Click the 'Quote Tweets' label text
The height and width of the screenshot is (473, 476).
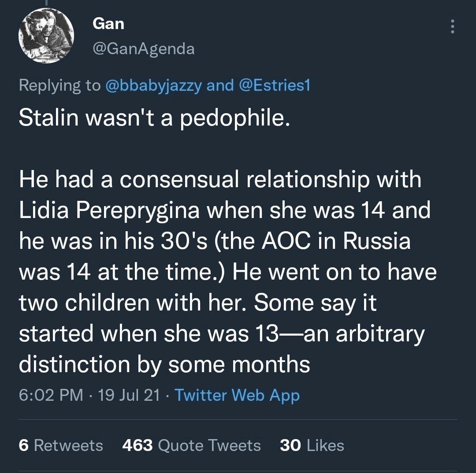pos(209,445)
